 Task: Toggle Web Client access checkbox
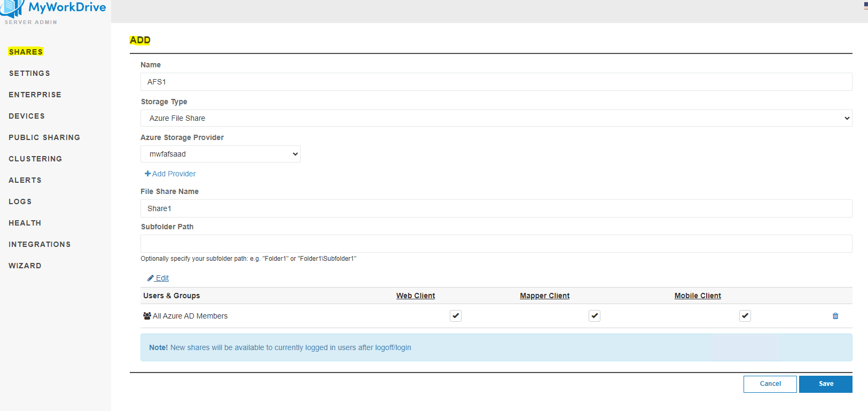pyautogui.click(x=455, y=316)
